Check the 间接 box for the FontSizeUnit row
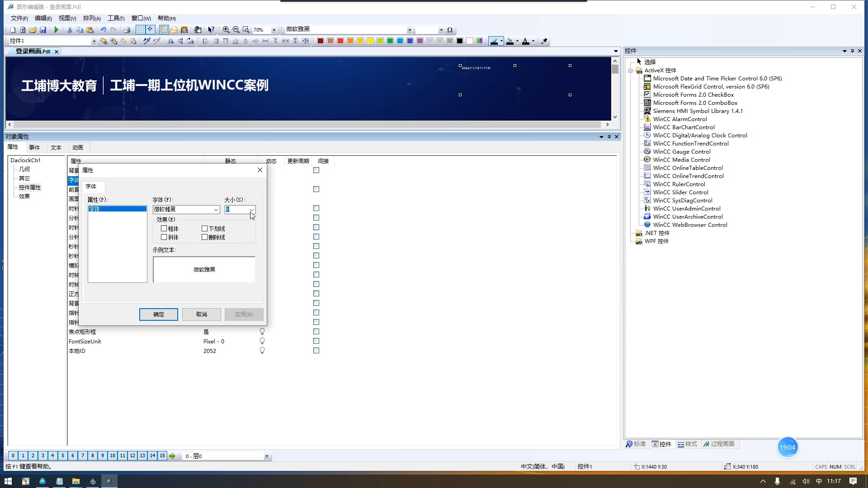Image resolution: width=868 pixels, height=488 pixels. tap(316, 341)
